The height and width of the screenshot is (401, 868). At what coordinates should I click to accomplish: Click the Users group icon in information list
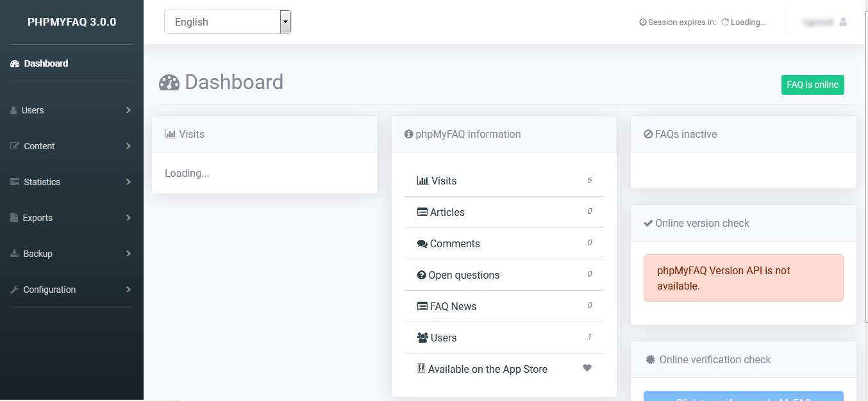[422, 338]
